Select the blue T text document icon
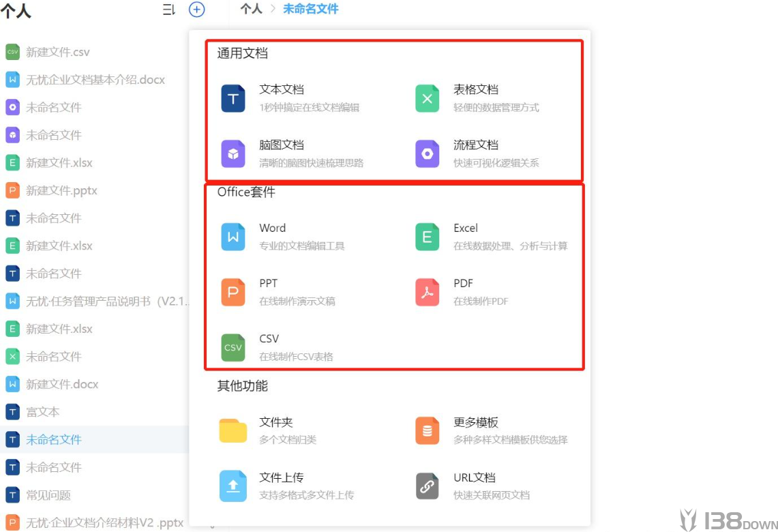778x532 pixels. coord(233,99)
